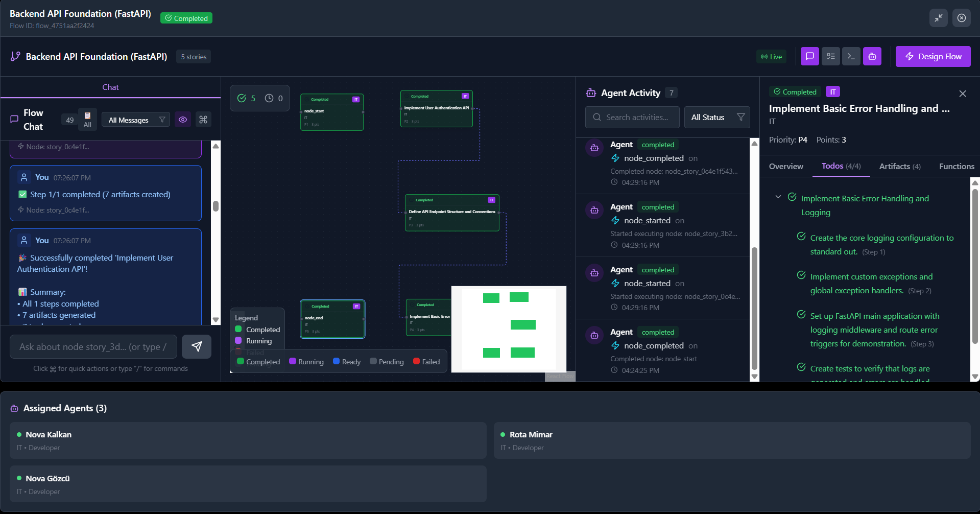Image resolution: width=980 pixels, height=514 pixels.
Task: Click the git branch icon beside flow title
Action: coord(15,56)
